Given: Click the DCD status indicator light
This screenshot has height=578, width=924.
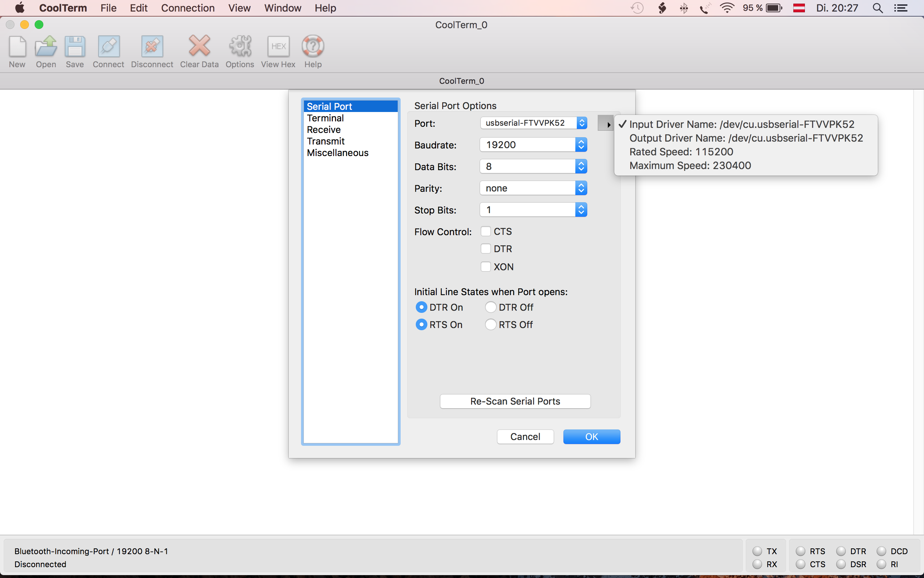Looking at the screenshot, I should click(x=882, y=551).
